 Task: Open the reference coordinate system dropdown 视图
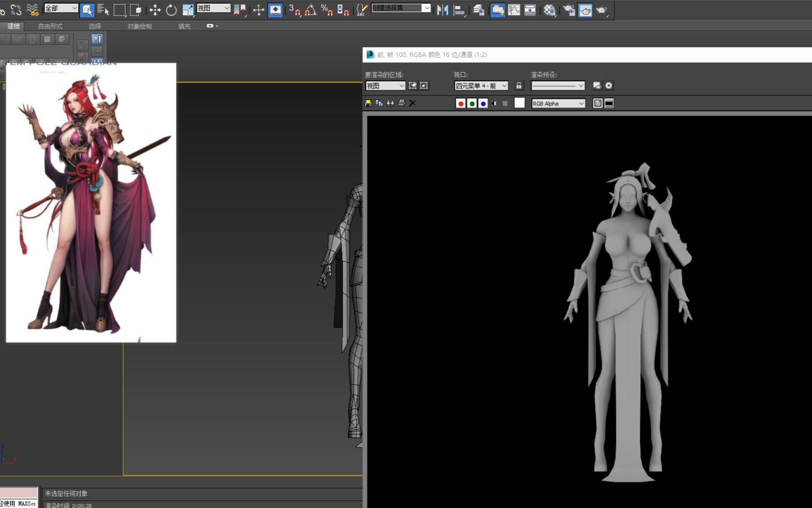[x=214, y=8]
